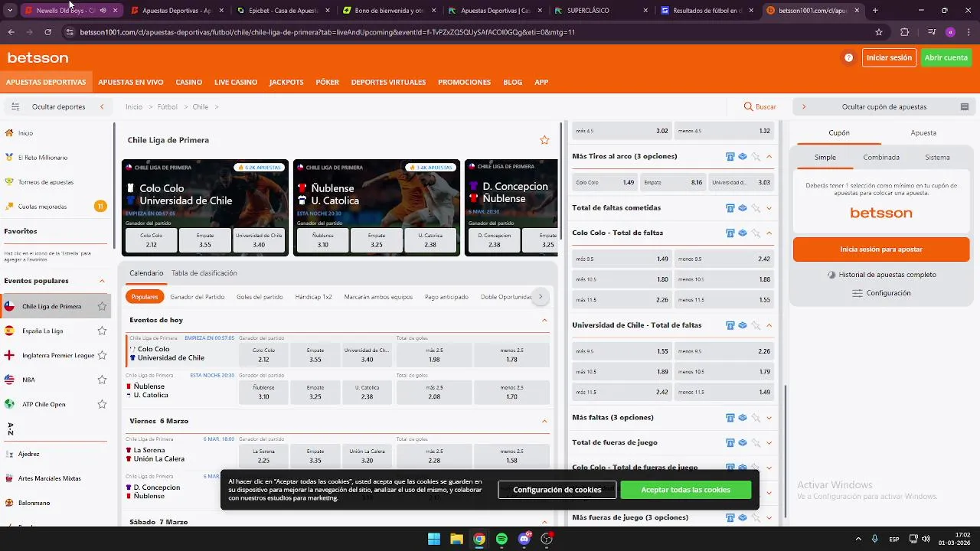Click Windows taskbar volume speaker icon
Image resolution: width=980 pixels, height=551 pixels.
(x=924, y=539)
